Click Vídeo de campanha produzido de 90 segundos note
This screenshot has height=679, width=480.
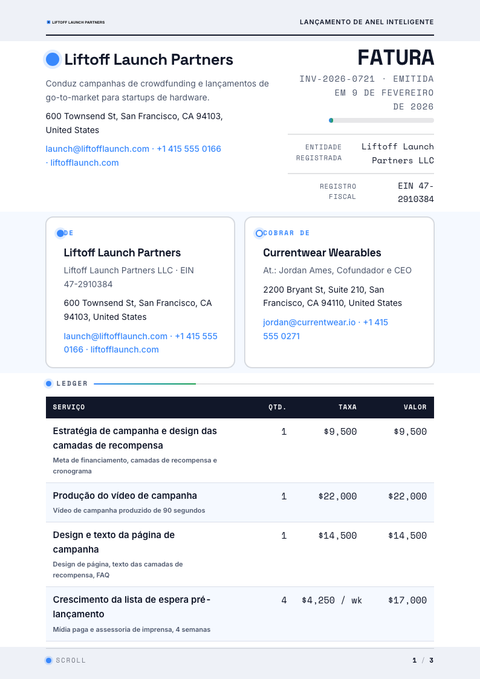coord(129,510)
